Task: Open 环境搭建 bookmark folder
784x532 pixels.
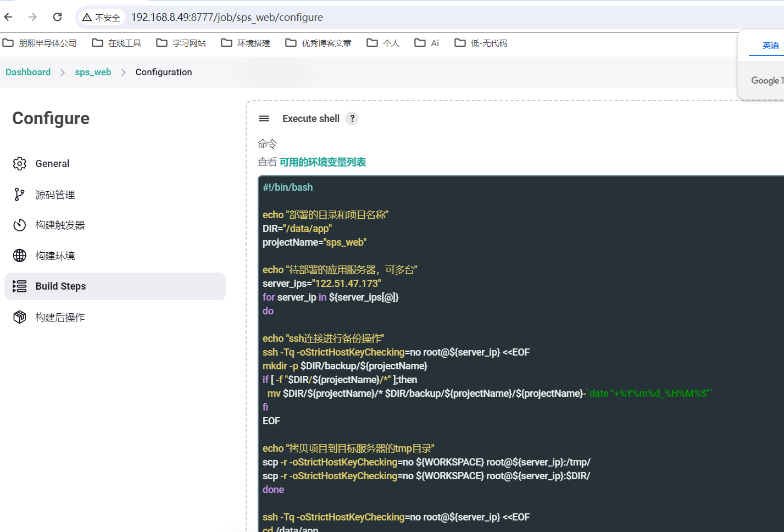Action: pos(246,43)
